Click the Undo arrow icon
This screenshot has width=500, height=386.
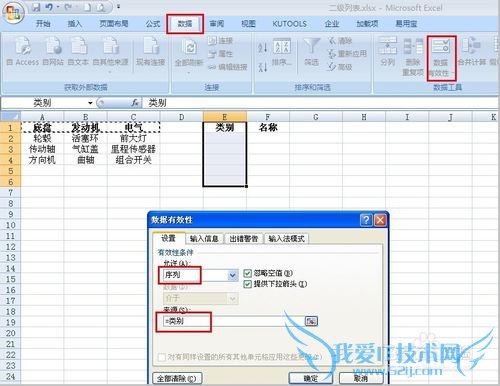tap(49, 7)
